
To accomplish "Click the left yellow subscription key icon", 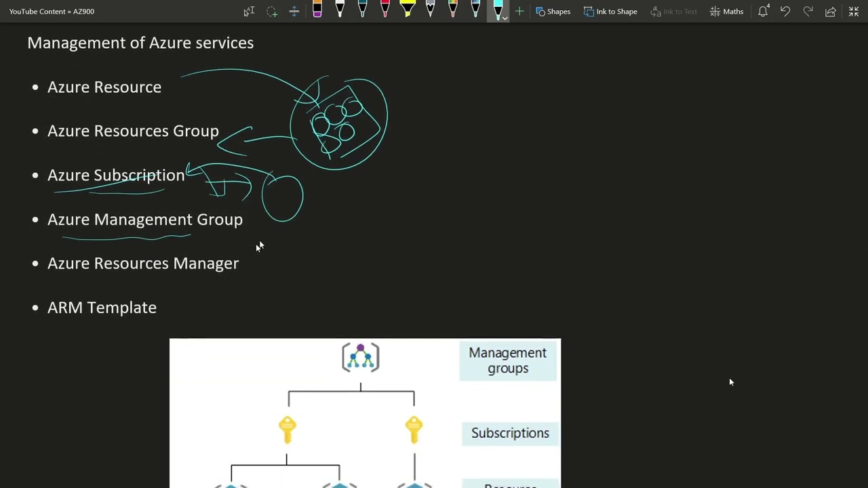I will click(287, 430).
